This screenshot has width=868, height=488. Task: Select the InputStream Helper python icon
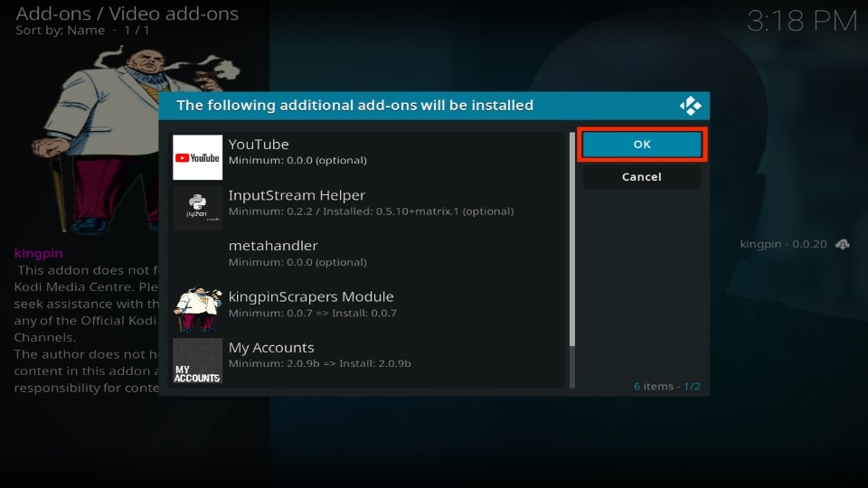click(198, 208)
